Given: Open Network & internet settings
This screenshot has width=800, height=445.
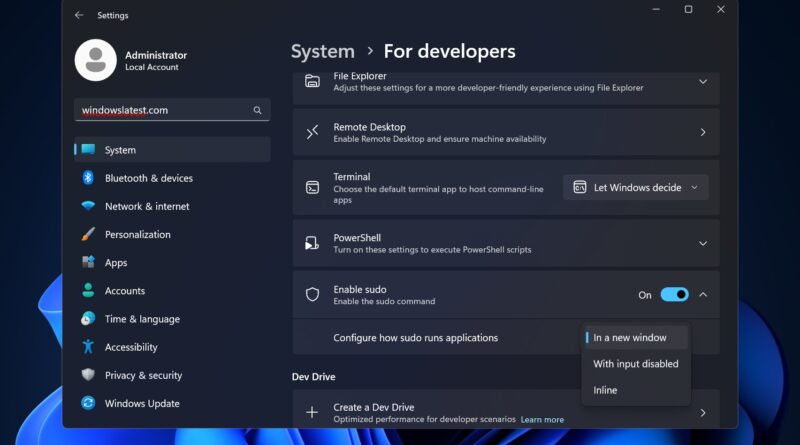Looking at the screenshot, I should point(172,206).
